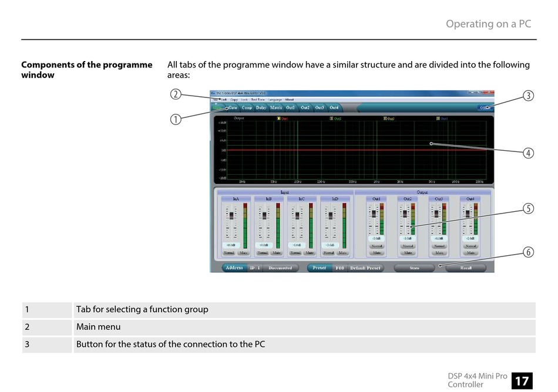Viewport: 558px width, 392px height.
Task: Click the connection status button at top right
Action: tap(485, 108)
